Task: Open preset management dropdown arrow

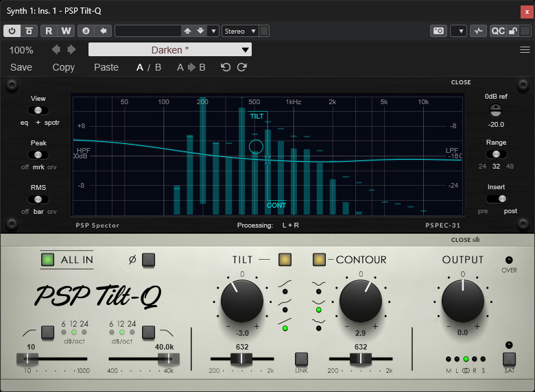Action: click(213, 31)
